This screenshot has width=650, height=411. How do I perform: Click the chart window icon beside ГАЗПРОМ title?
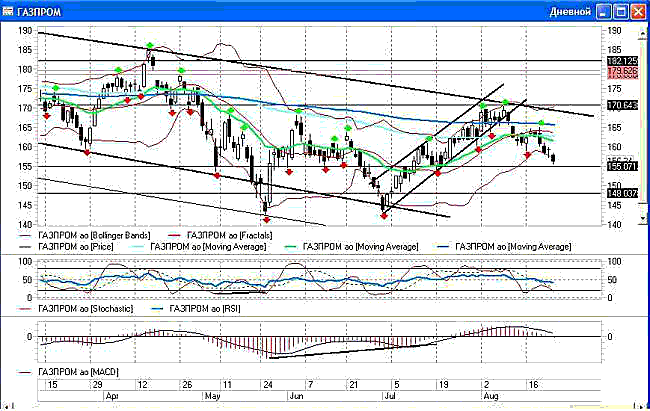pos(8,11)
